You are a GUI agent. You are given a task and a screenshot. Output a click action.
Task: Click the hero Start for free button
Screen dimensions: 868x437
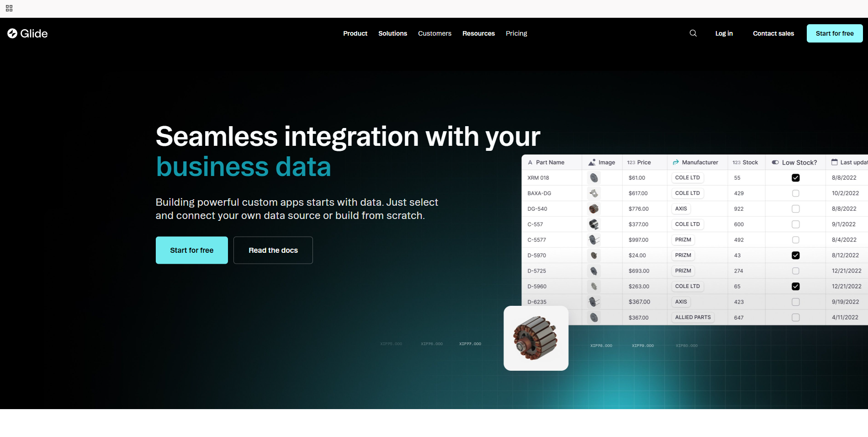[x=192, y=250]
